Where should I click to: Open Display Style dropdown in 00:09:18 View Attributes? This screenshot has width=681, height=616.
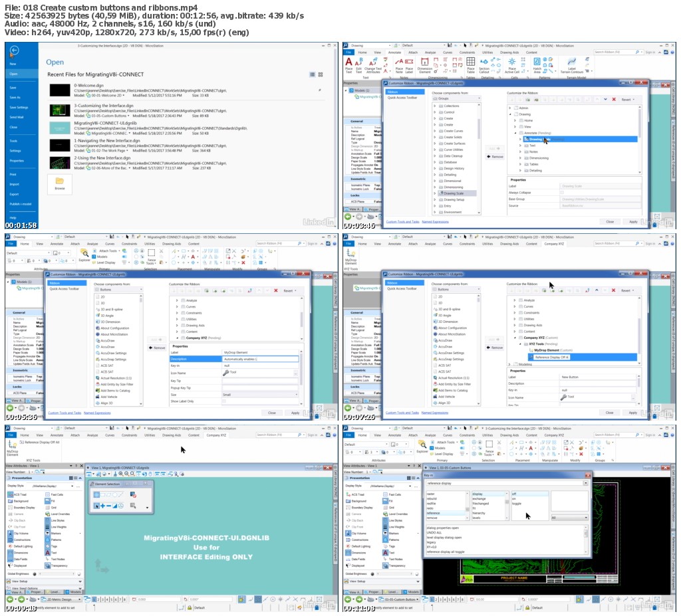(50, 486)
